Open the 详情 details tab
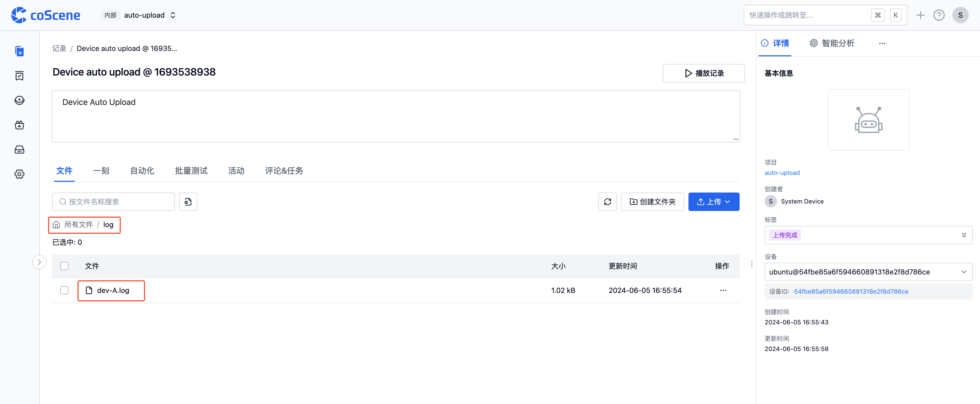Image resolution: width=980 pixels, height=404 pixels. 775,44
